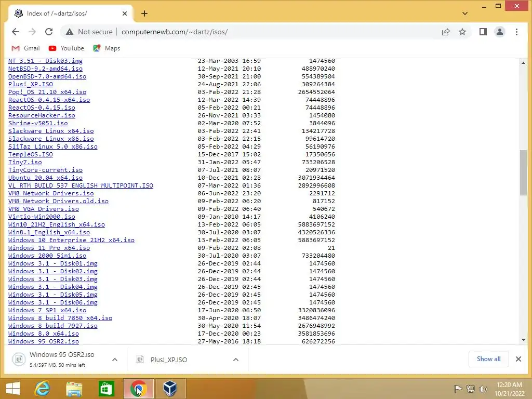This screenshot has width=532, height=399.
Task: Expand options for Plus!_XP.ISO download
Action: click(x=236, y=360)
